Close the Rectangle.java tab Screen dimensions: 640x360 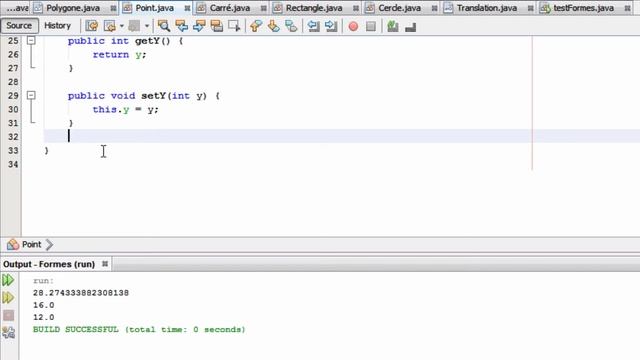356,8
